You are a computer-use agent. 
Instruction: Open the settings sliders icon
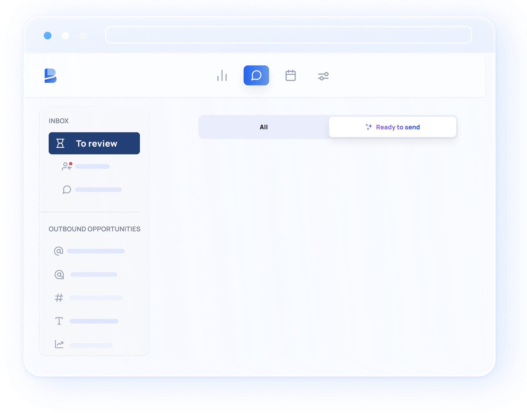[323, 76]
